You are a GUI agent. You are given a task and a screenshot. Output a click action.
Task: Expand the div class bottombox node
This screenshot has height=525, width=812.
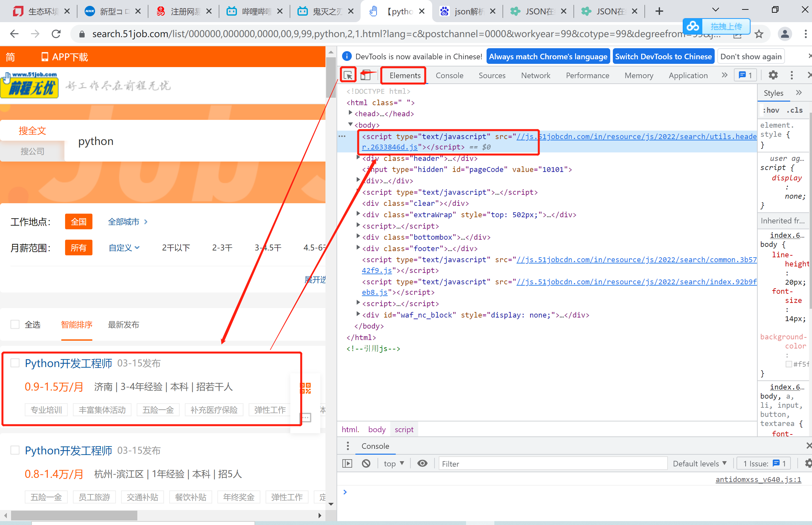[x=358, y=236]
